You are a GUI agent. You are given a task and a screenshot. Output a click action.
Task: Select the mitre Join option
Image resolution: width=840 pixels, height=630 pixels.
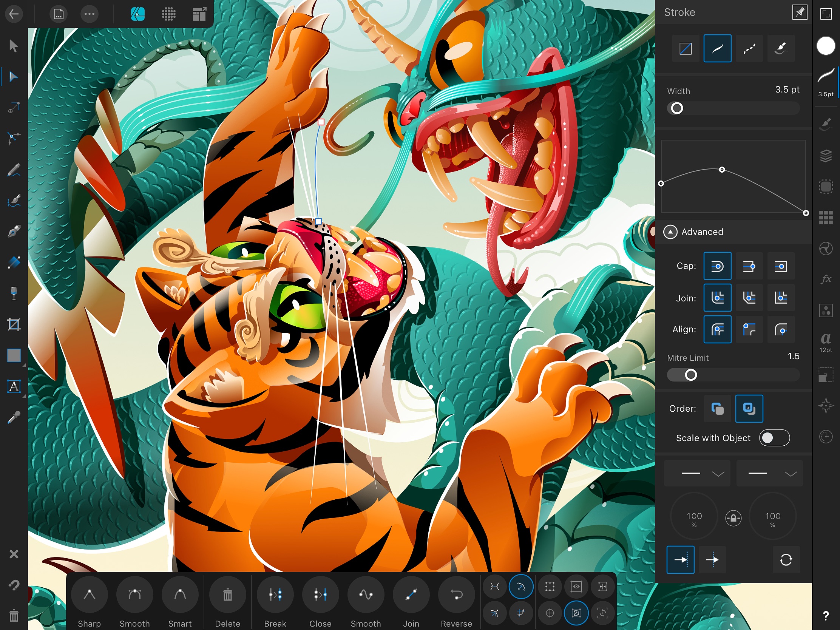coord(781,298)
